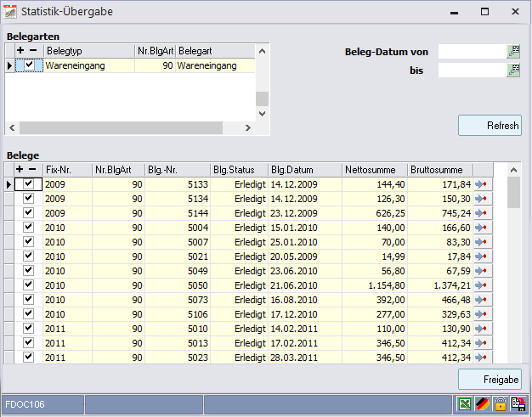The width and height of the screenshot is (532, 417).
Task: Open calendar picker for the bis date
Action: [x=513, y=70]
